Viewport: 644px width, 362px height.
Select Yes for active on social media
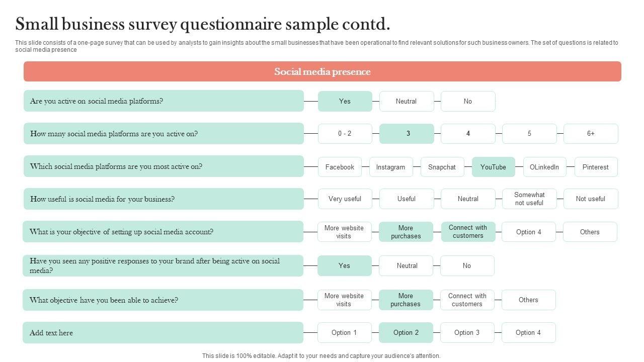tap(345, 101)
